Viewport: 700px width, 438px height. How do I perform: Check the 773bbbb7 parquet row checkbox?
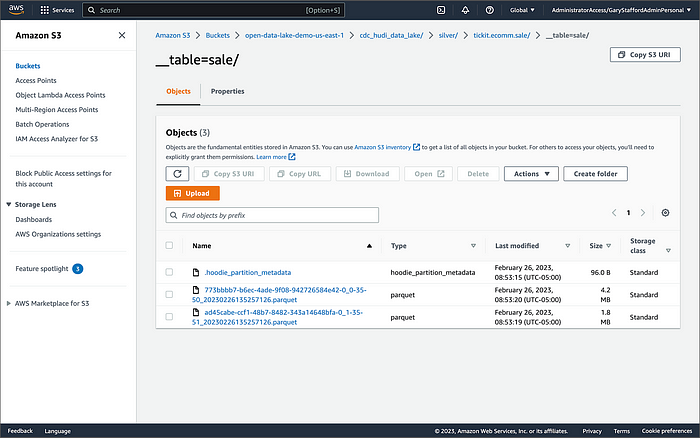point(169,294)
